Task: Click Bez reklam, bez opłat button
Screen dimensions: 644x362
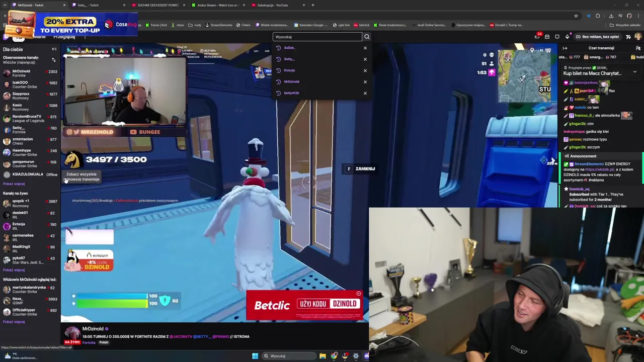Action: point(597,37)
